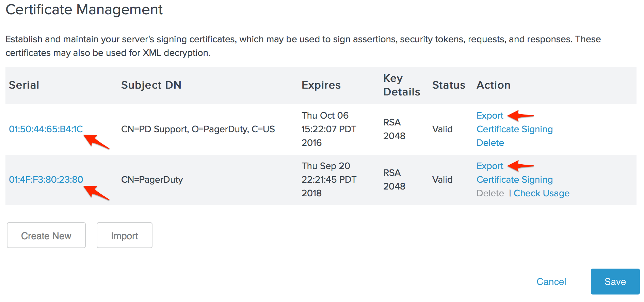
Task: Export the PD Support certificate
Action: [x=489, y=116]
